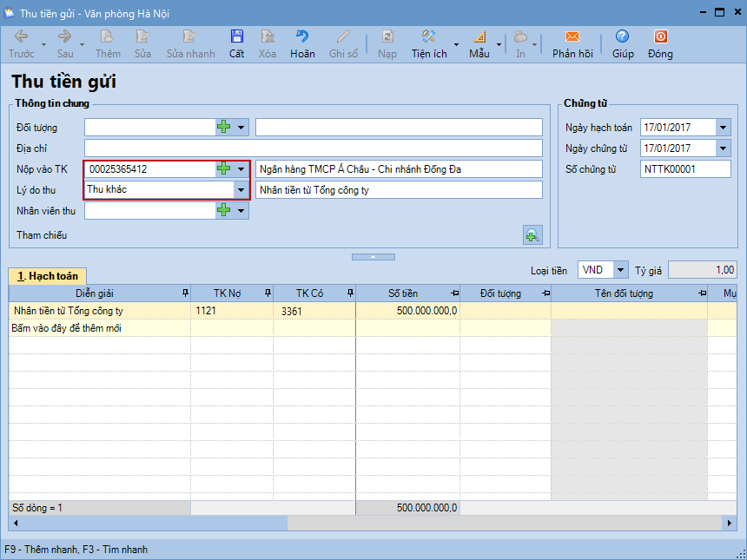Open the Ngày hạch toán date picker

click(x=723, y=128)
